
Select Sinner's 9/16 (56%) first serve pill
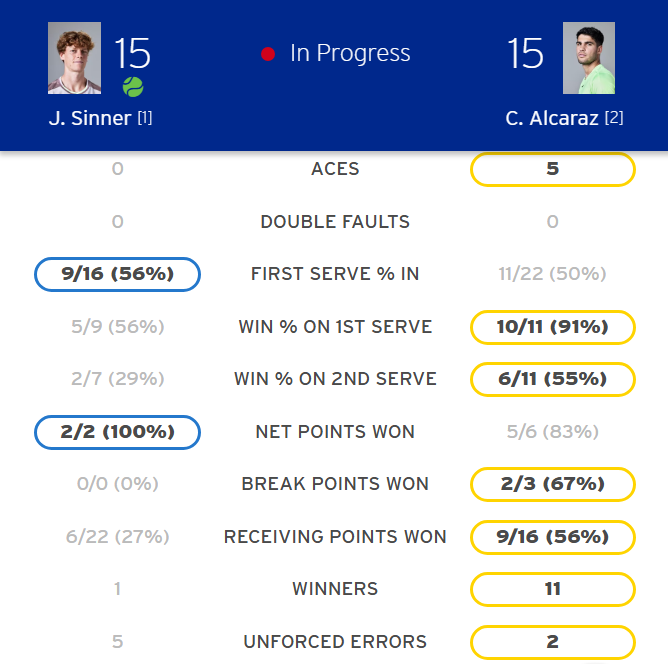(117, 274)
